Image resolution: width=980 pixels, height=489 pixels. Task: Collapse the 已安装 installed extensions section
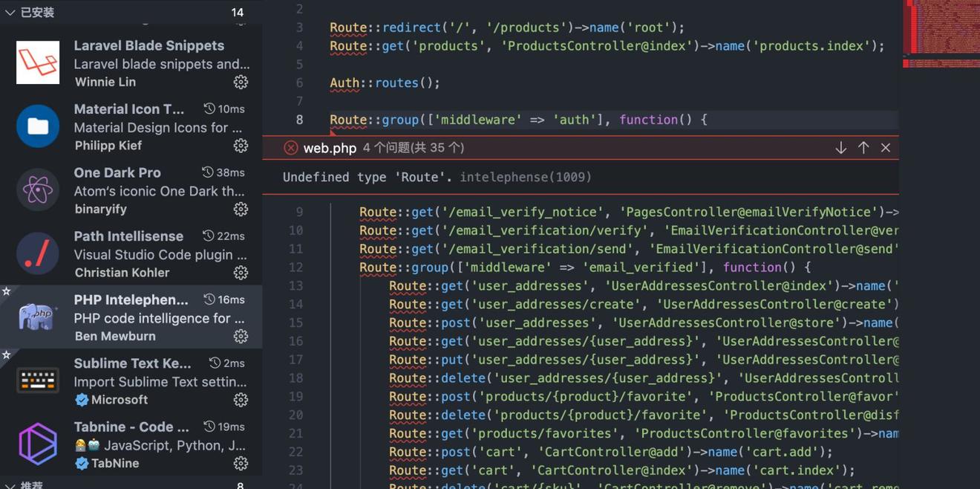tap(10, 13)
